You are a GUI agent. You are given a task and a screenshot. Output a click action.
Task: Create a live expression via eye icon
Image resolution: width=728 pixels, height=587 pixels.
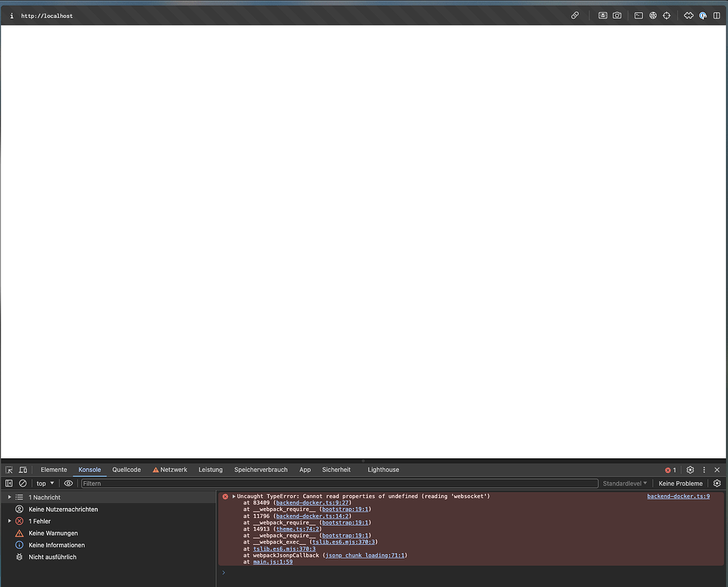pos(68,483)
